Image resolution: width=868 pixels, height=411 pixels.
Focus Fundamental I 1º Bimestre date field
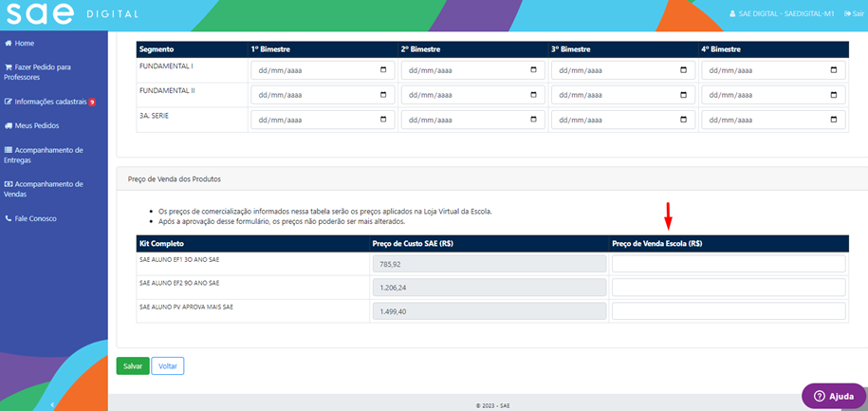pyautogui.click(x=323, y=70)
